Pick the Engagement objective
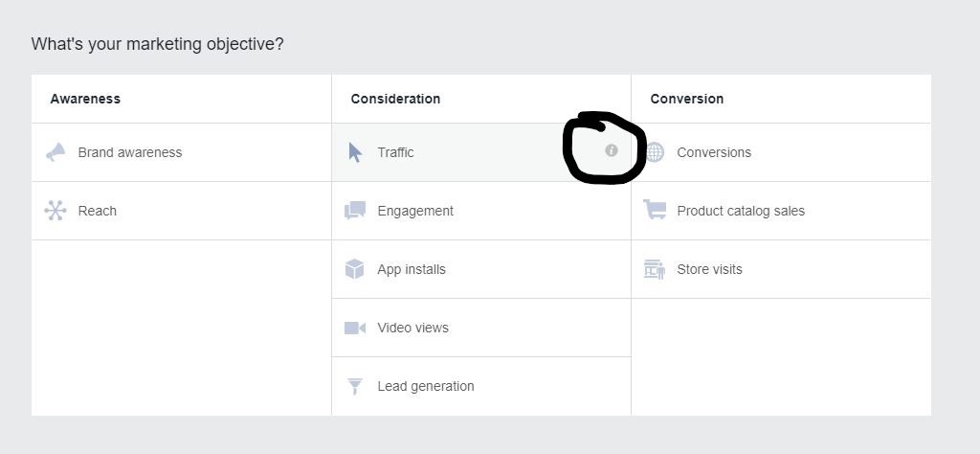Image resolution: width=980 pixels, height=454 pixels. coord(415,211)
